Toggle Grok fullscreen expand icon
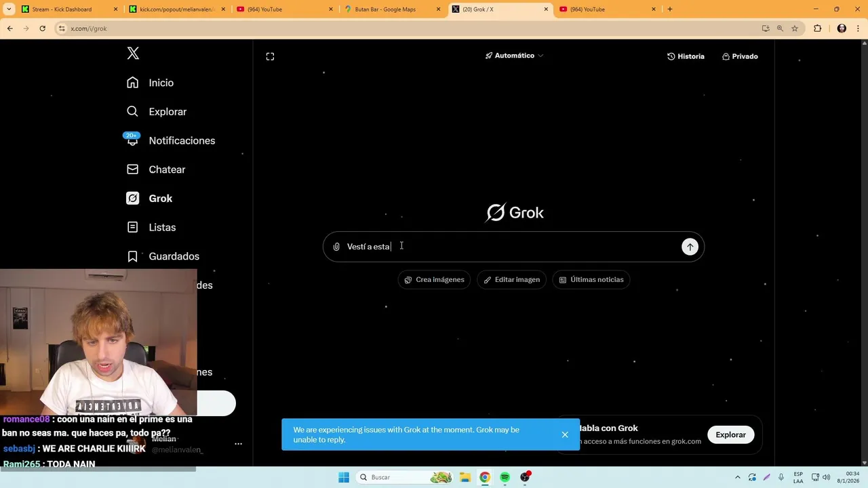 270,56
